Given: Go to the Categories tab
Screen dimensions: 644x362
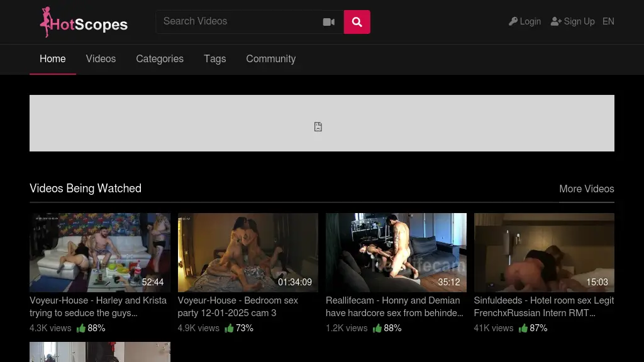Looking at the screenshot, I should coord(160,59).
